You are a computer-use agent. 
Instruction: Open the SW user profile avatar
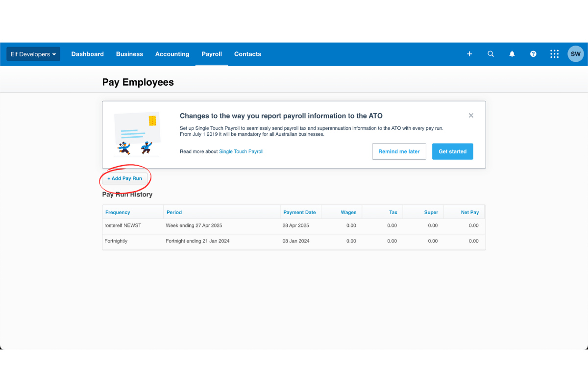575,54
